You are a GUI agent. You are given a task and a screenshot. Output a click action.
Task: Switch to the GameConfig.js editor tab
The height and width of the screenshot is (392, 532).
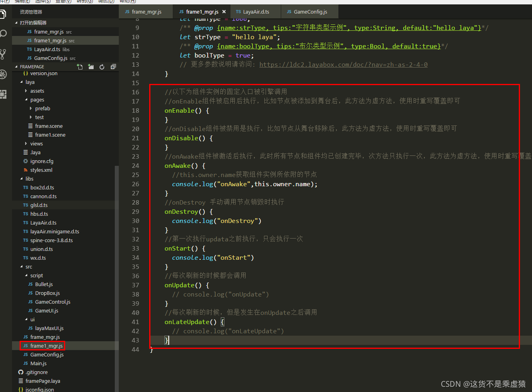[310, 12]
